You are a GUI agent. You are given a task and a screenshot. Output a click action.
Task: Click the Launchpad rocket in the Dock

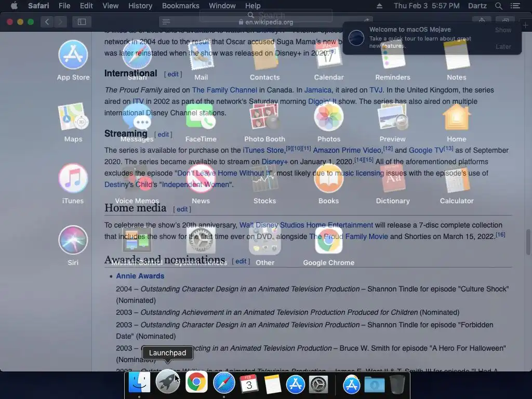(x=168, y=382)
